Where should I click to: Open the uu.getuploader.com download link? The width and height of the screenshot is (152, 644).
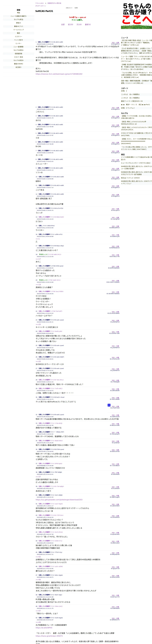coord(59,500)
